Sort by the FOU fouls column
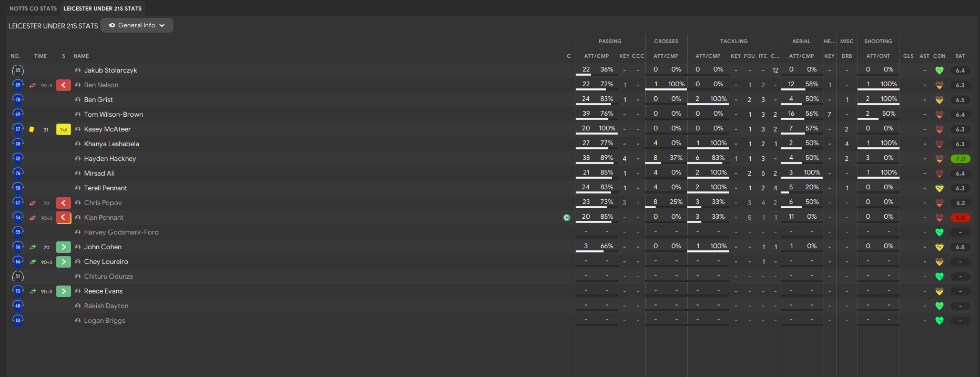Screen dimensions: 980x377 (x=749, y=56)
